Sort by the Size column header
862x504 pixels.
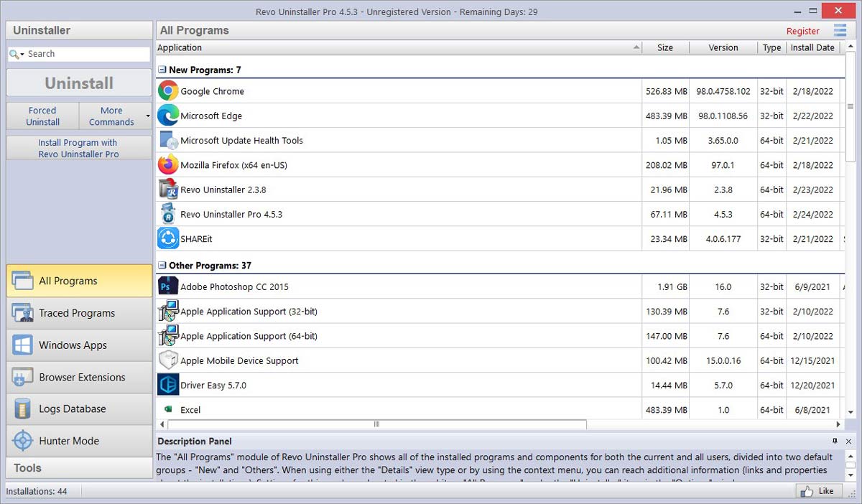point(666,47)
